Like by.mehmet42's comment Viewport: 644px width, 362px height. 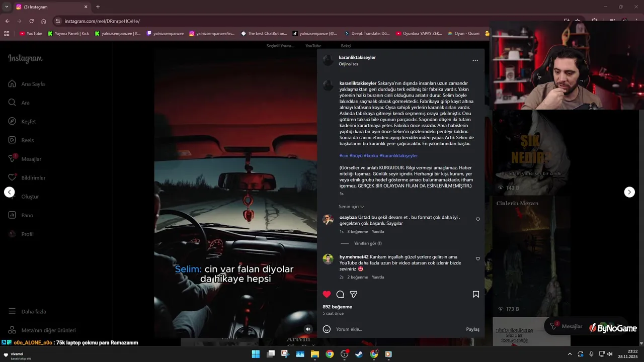pyautogui.click(x=478, y=259)
